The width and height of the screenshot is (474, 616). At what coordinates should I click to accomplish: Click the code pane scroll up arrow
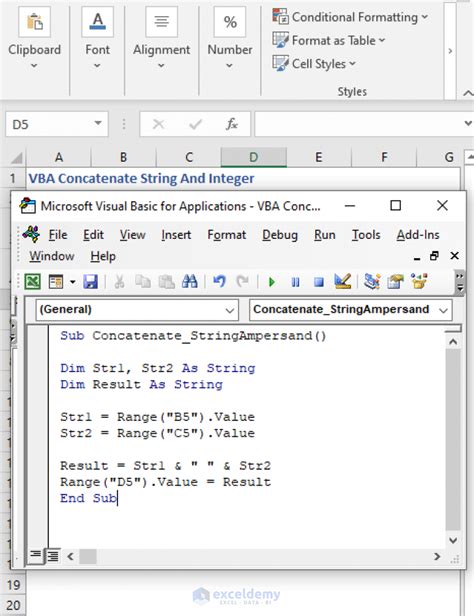tap(453, 342)
